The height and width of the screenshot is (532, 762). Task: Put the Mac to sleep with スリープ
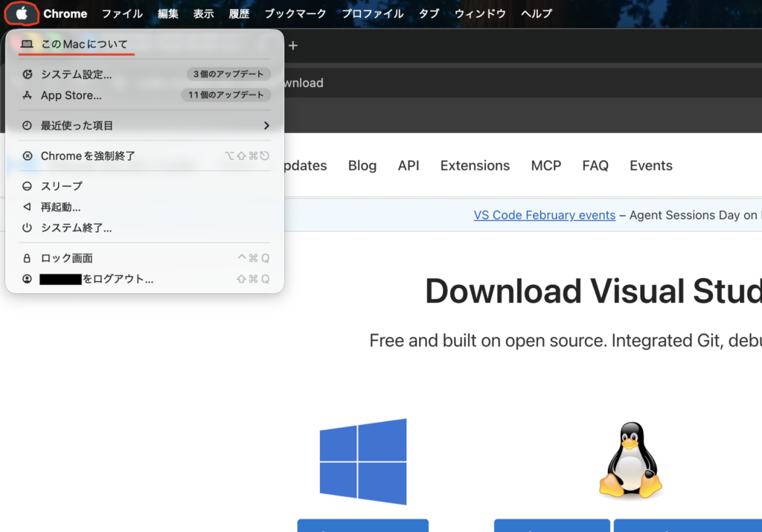(61, 186)
